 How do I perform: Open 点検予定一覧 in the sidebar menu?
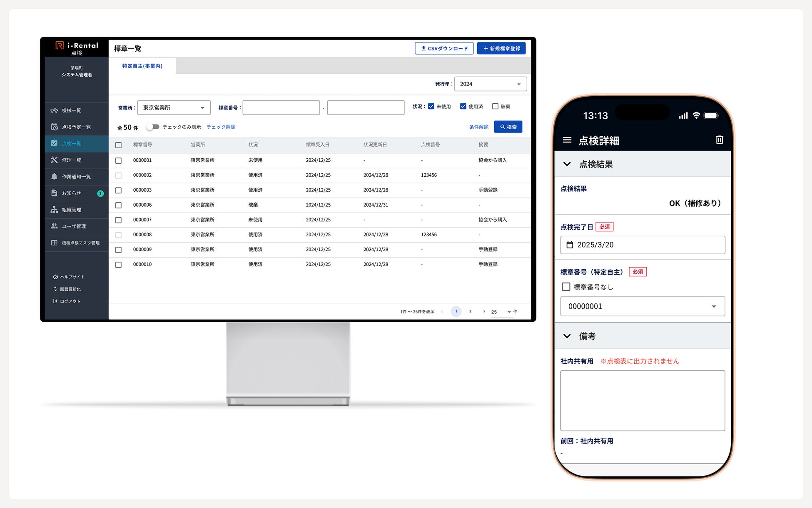coord(76,127)
